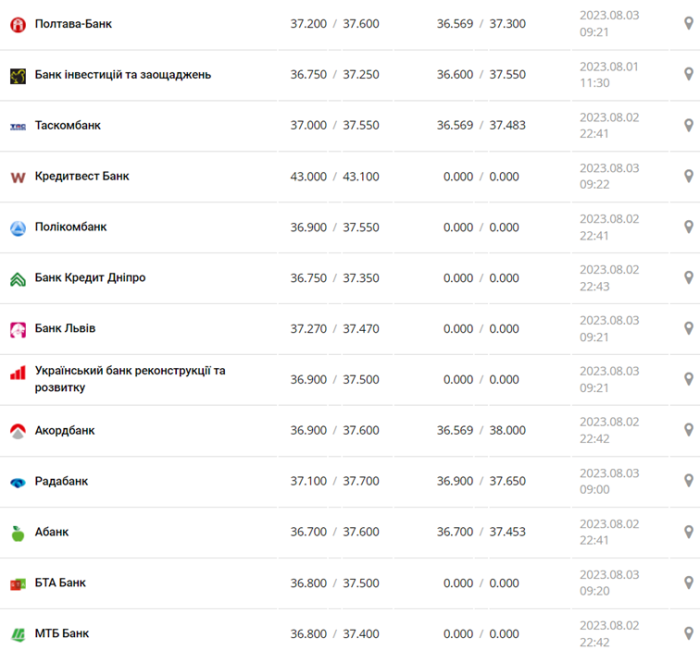
Task: Click Кредитвест Банк rate 43.000 / 43.100
Action: coord(334,176)
